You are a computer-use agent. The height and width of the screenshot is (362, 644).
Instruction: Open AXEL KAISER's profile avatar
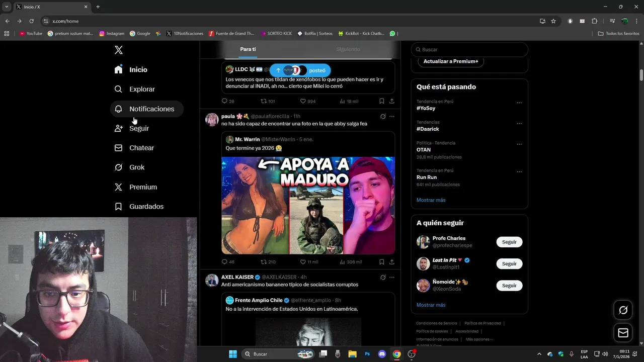point(212,281)
